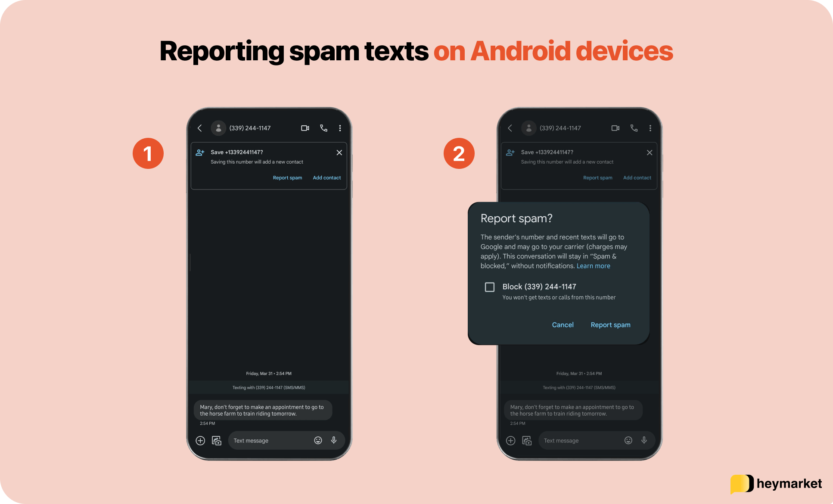
Task: Tap the contact profile icon
Action: 217,128
